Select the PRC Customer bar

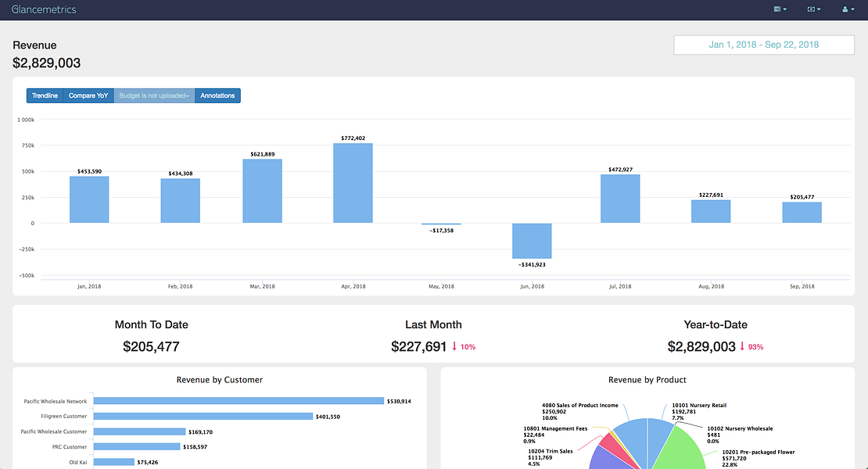pyautogui.click(x=137, y=446)
